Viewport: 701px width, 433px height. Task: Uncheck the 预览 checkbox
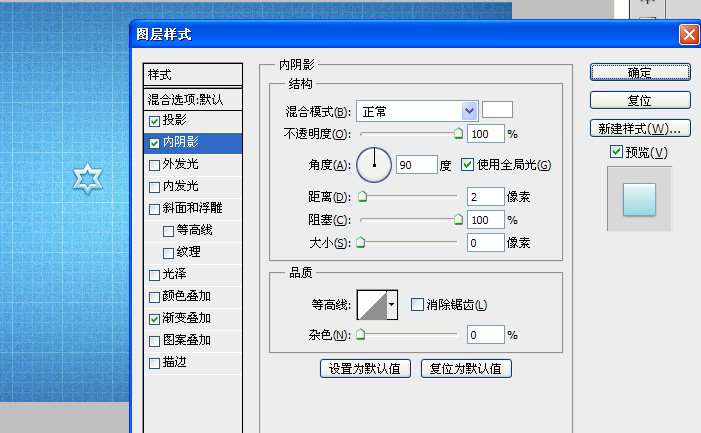tap(616, 151)
